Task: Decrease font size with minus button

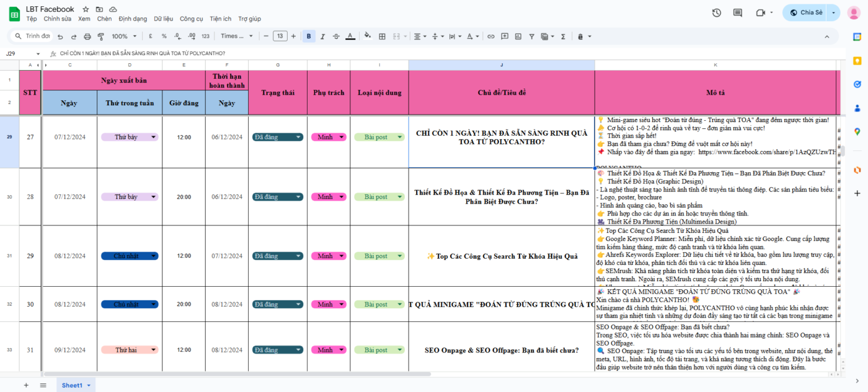Action: [266, 37]
